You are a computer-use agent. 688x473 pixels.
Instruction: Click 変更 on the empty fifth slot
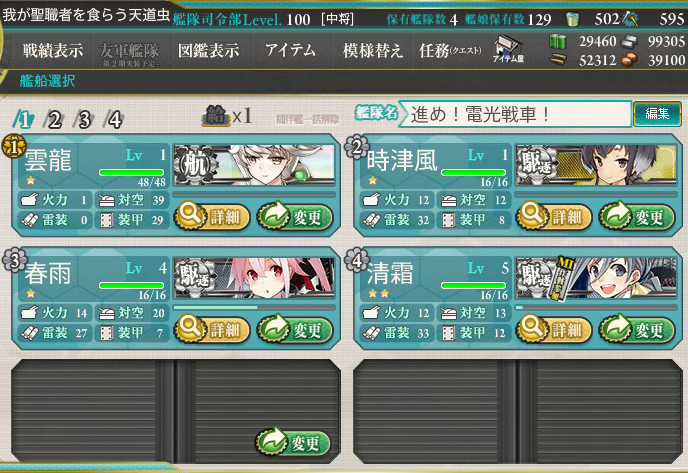tap(293, 442)
